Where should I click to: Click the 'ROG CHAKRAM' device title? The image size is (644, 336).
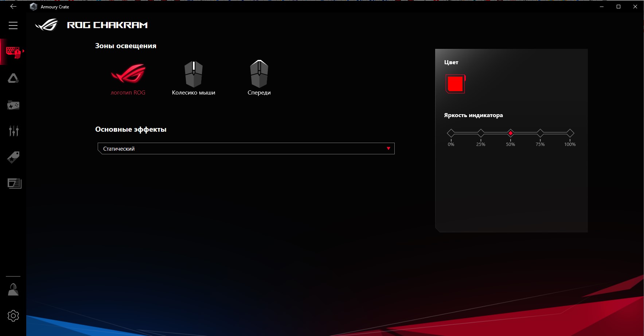pos(108,25)
